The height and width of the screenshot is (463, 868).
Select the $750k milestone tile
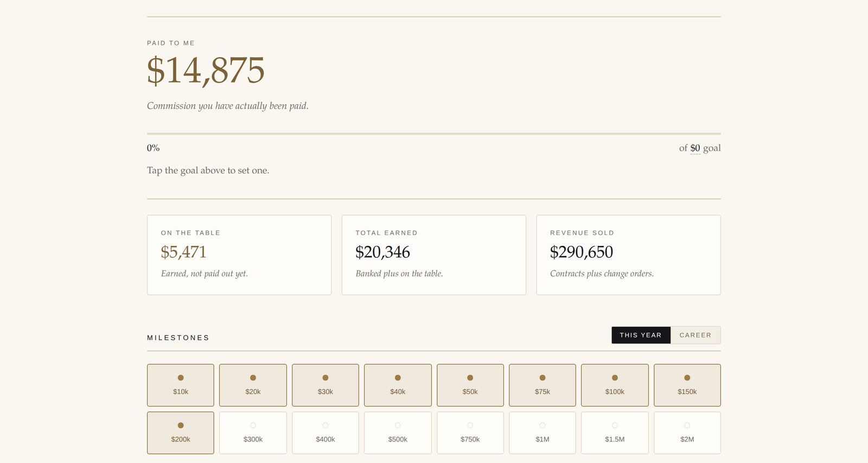[470, 433]
